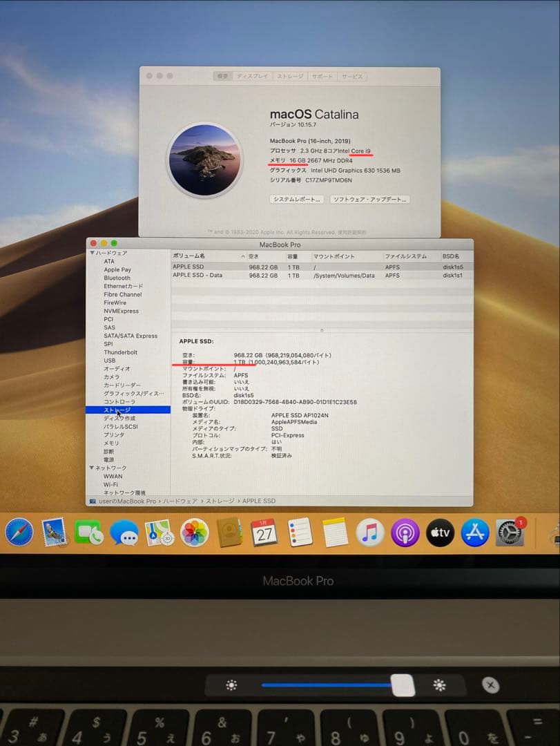Open the サポート tab in About window

tap(323, 77)
